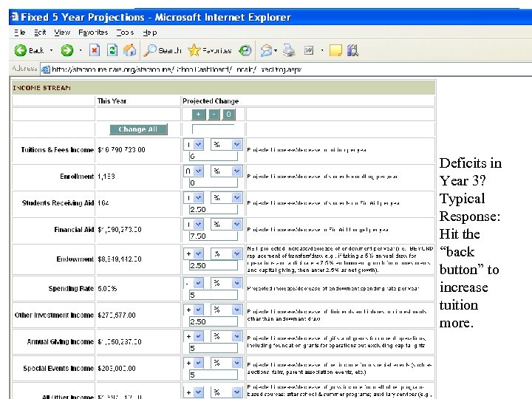Open the Back button history dropdown arrow
532x399 pixels.
point(51,50)
